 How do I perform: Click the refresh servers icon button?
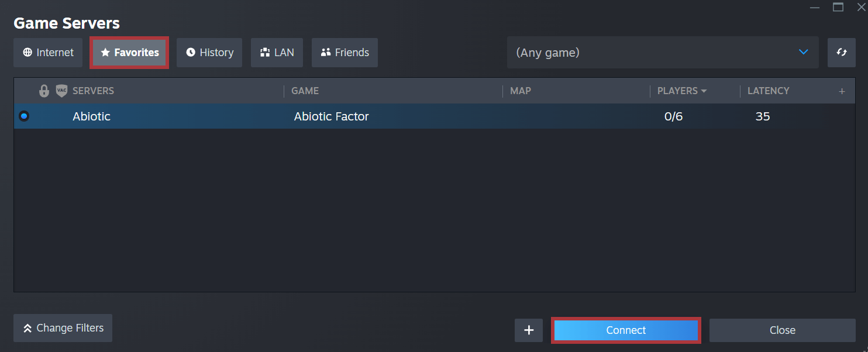pyautogui.click(x=842, y=53)
